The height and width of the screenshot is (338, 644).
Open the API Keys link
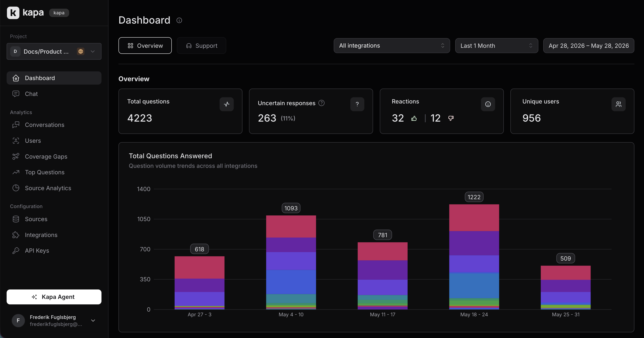[x=54, y=251]
